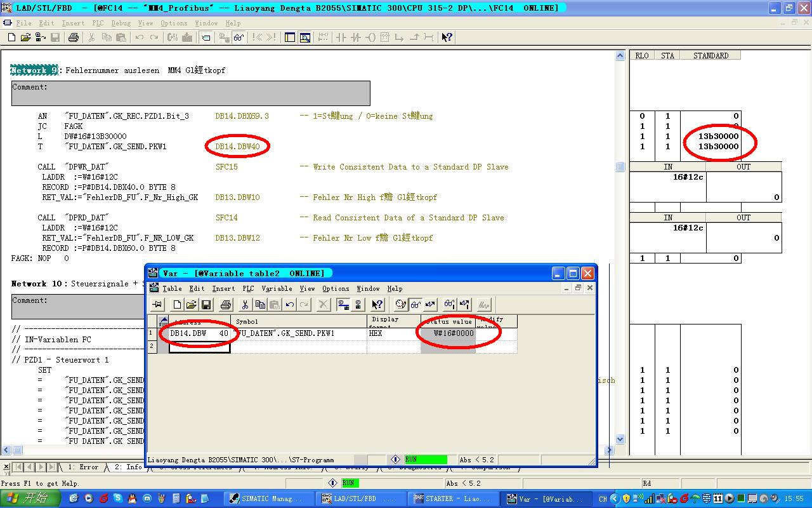Screen dimensions: 812x508
Task: Click RLO column header in status panel
Action: [x=642, y=56]
